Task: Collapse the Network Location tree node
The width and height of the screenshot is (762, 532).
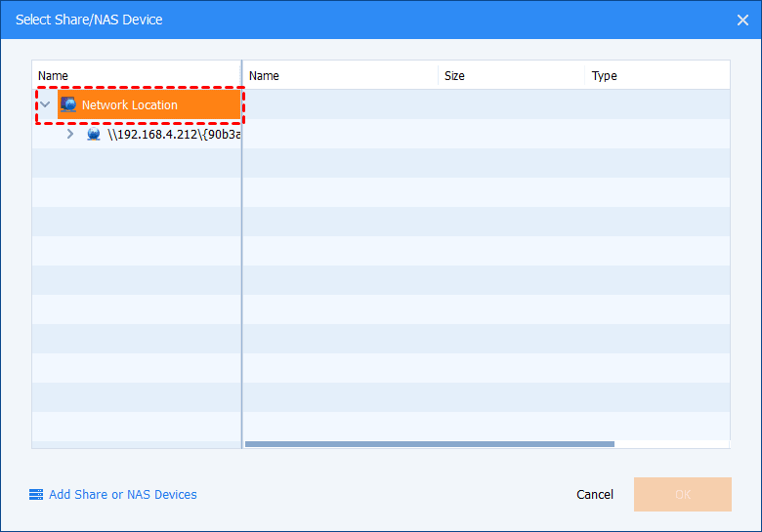Action: (x=45, y=104)
